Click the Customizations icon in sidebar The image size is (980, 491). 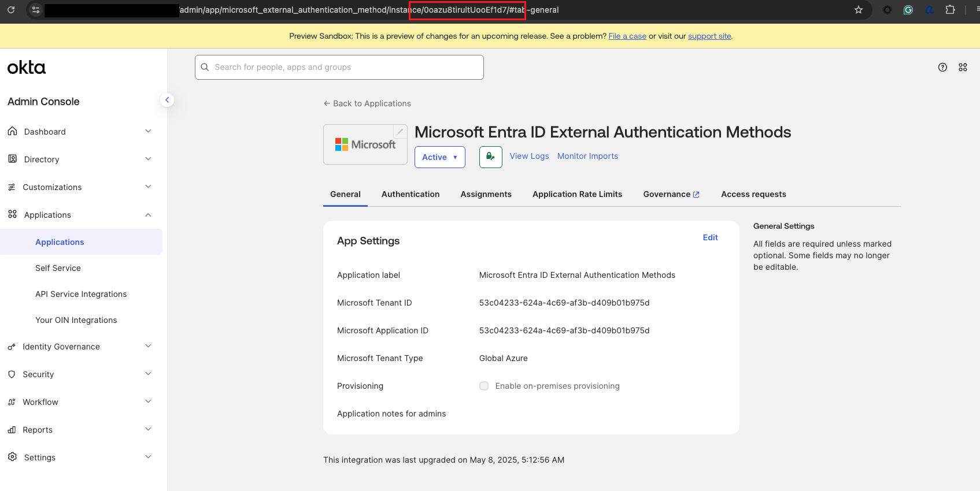click(12, 187)
